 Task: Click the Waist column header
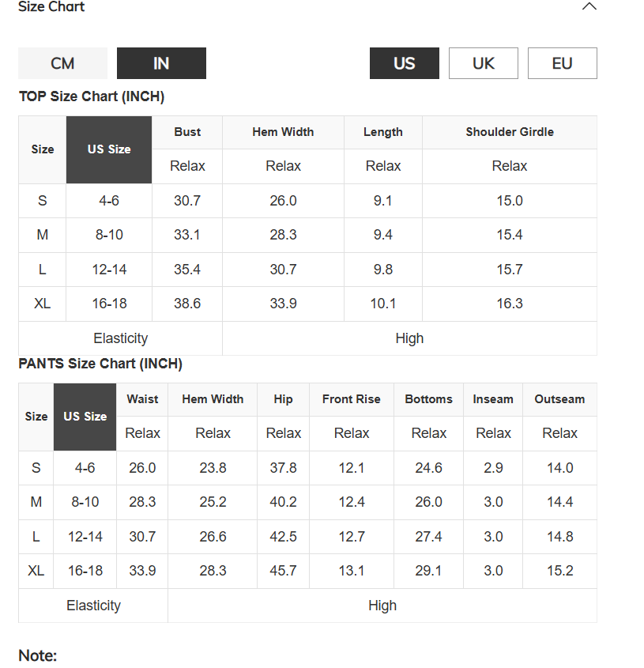pyautogui.click(x=142, y=399)
